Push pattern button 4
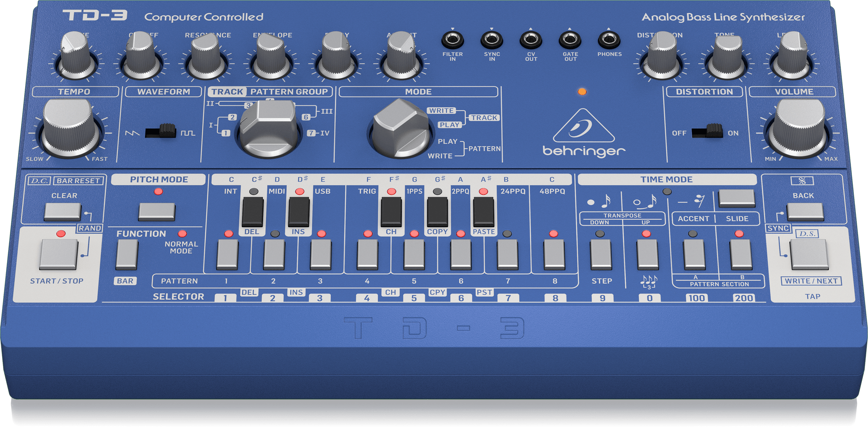This screenshot has height=427, width=868. (x=368, y=255)
